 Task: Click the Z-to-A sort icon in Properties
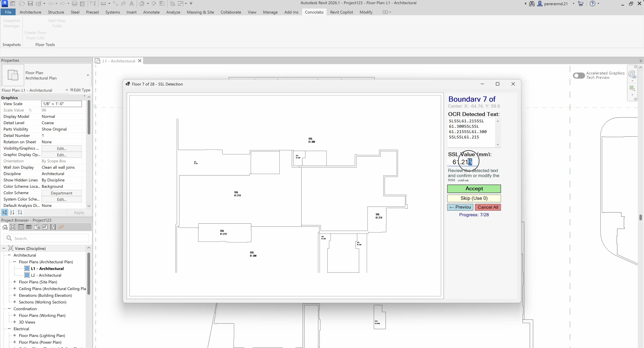pos(20,212)
